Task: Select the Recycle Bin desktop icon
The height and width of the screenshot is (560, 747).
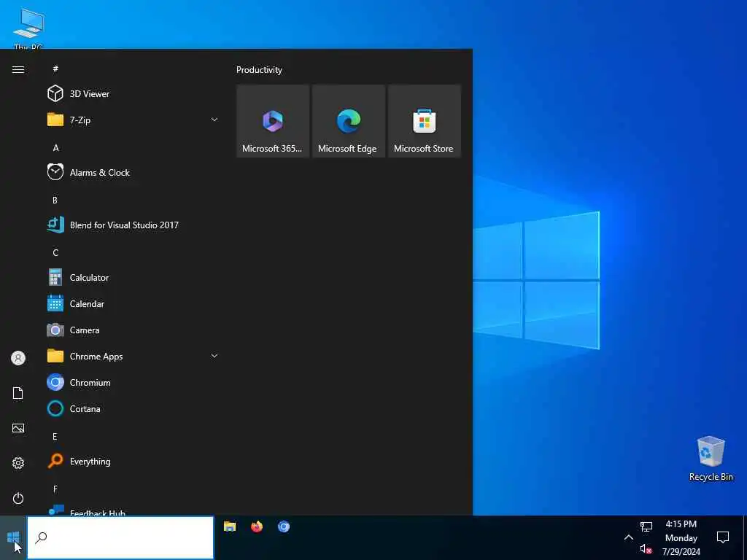Action: [x=711, y=459]
